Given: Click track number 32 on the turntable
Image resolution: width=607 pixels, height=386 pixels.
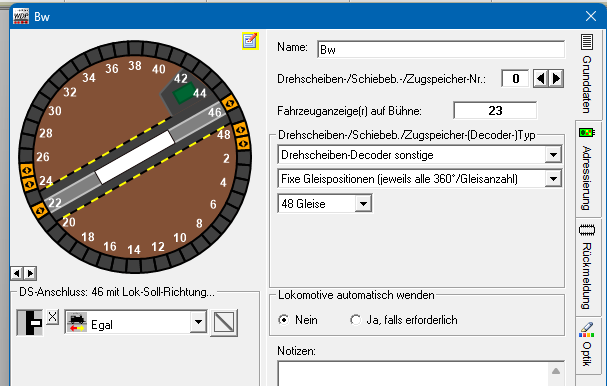Looking at the screenshot, I should click(70, 92).
